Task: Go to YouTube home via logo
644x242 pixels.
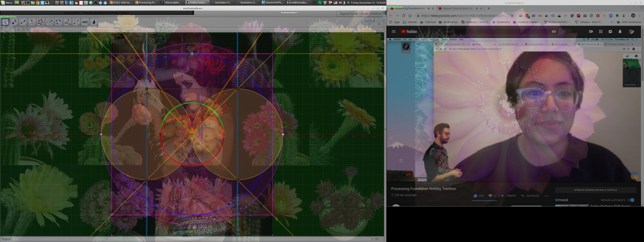Action: [x=409, y=32]
